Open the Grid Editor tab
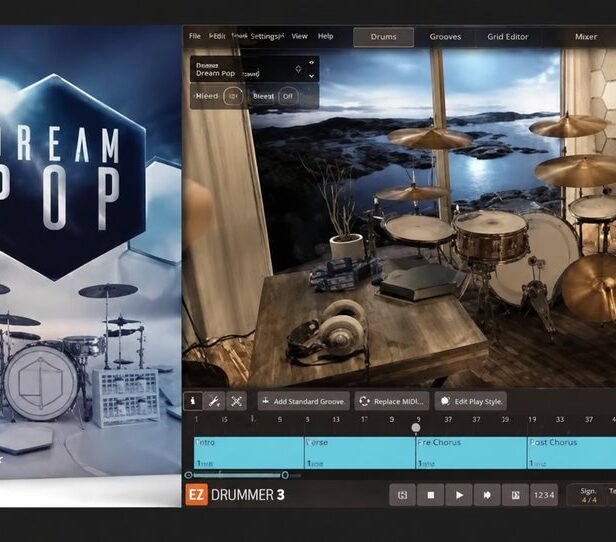The image size is (616, 542). 508,37
